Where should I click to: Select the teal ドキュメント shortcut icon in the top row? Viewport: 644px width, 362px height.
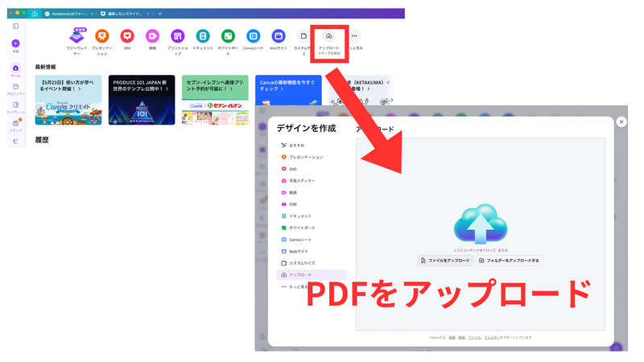click(203, 36)
